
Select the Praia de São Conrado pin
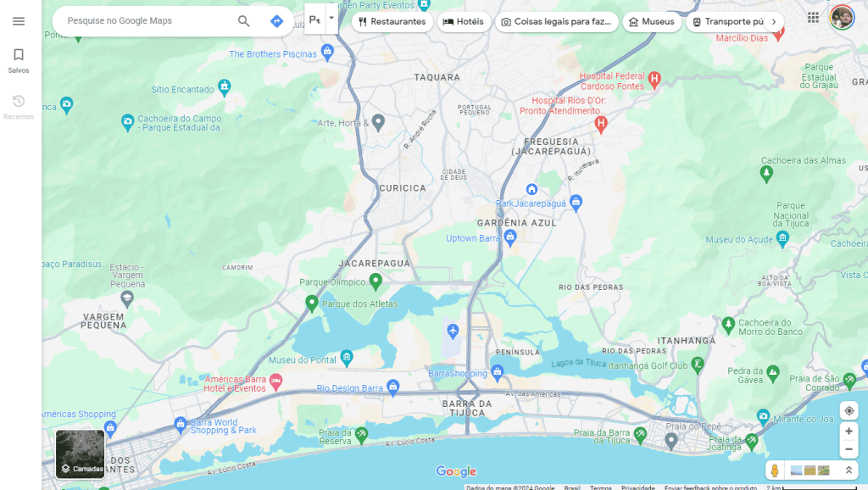click(849, 380)
